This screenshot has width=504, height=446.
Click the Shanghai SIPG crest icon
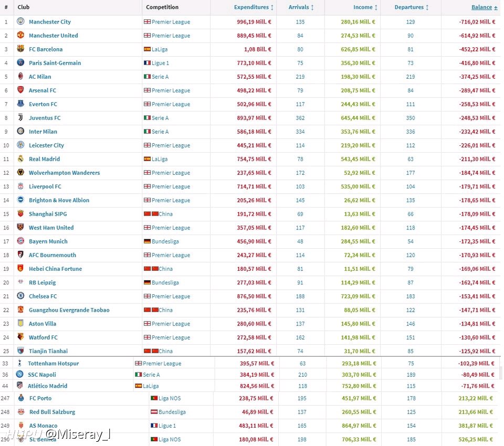[20, 214]
